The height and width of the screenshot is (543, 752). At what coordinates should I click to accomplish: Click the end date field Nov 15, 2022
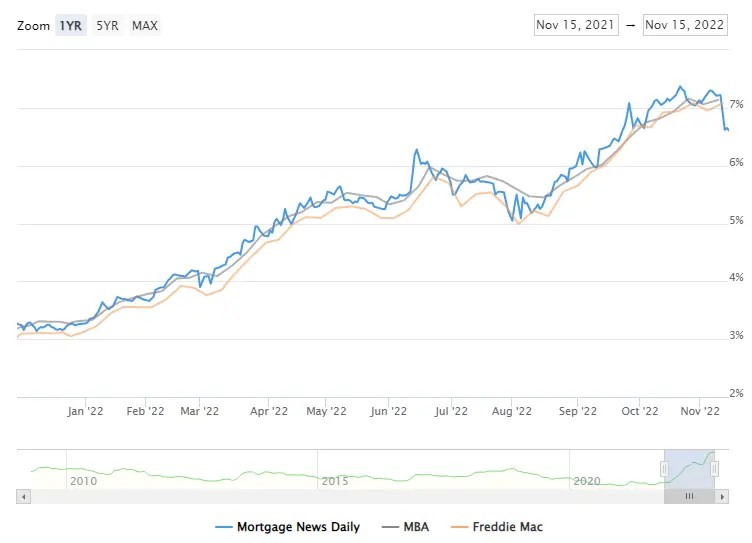(685, 25)
